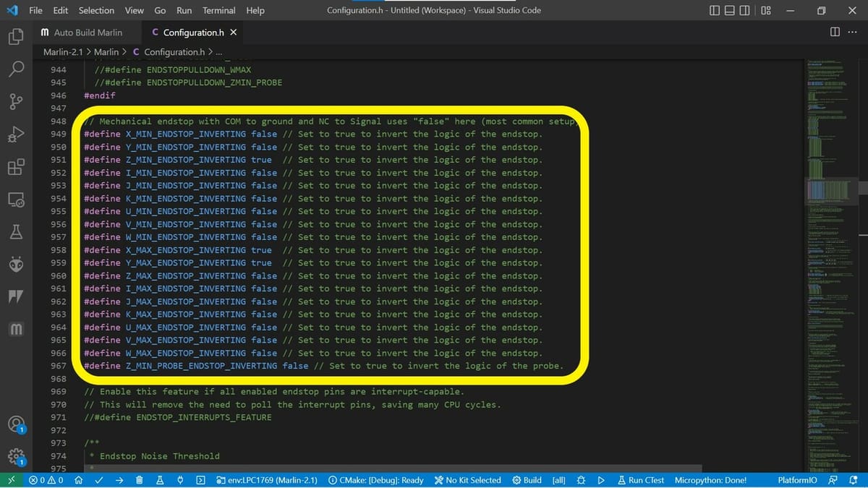Image resolution: width=868 pixels, height=488 pixels.
Task: Select a kit via No Kit Selected
Action: point(468,480)
